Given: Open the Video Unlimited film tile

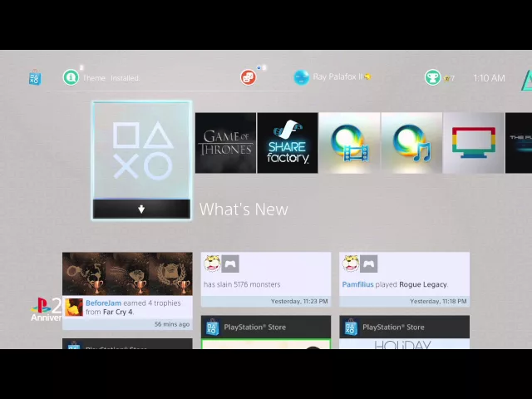Looking at the screenshot, I should 349,143.
